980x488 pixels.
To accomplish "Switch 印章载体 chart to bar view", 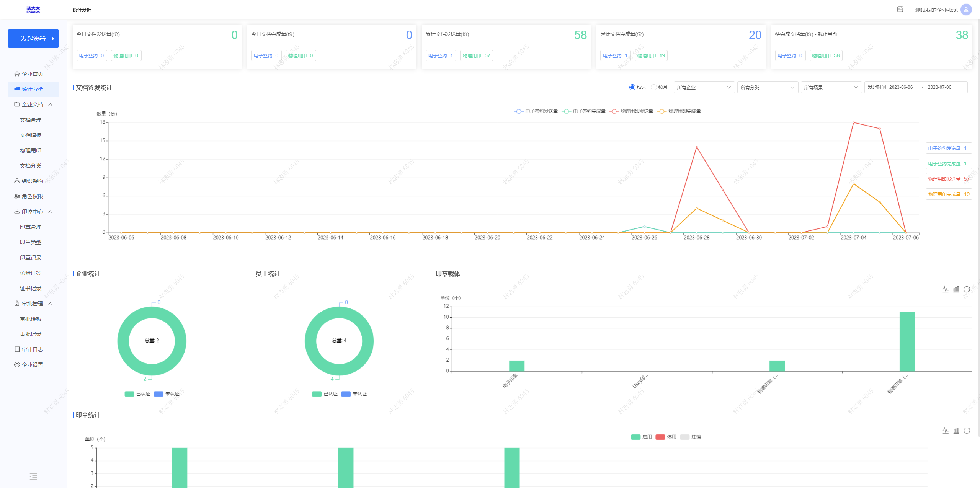I will pyautogui.click(x=956, y=289).
